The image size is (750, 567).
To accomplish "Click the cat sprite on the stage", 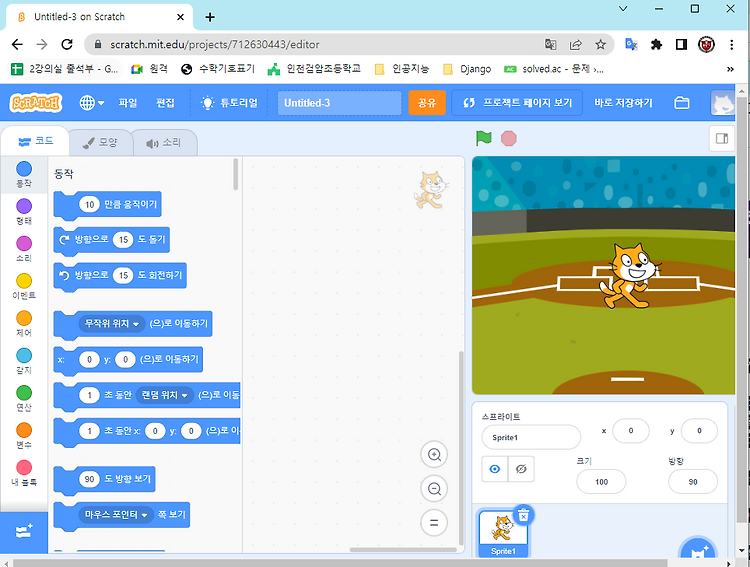I will [x=630, y=275].
